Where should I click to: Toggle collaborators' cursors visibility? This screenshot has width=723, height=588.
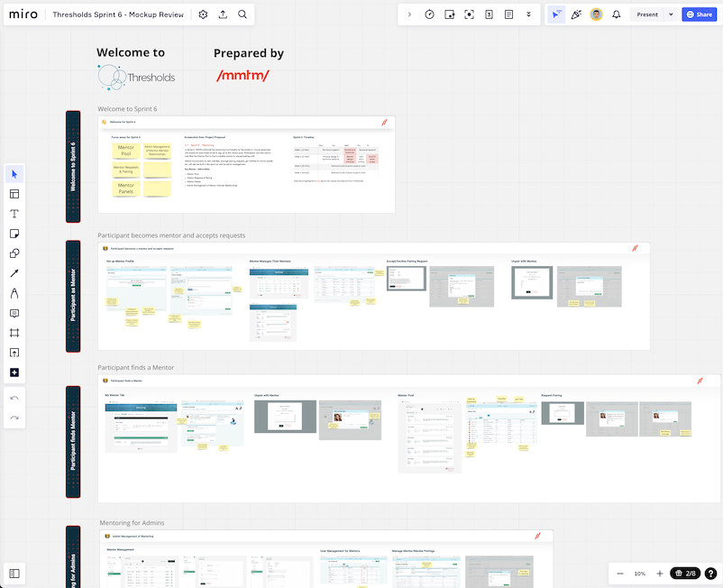tap(556, 14)
